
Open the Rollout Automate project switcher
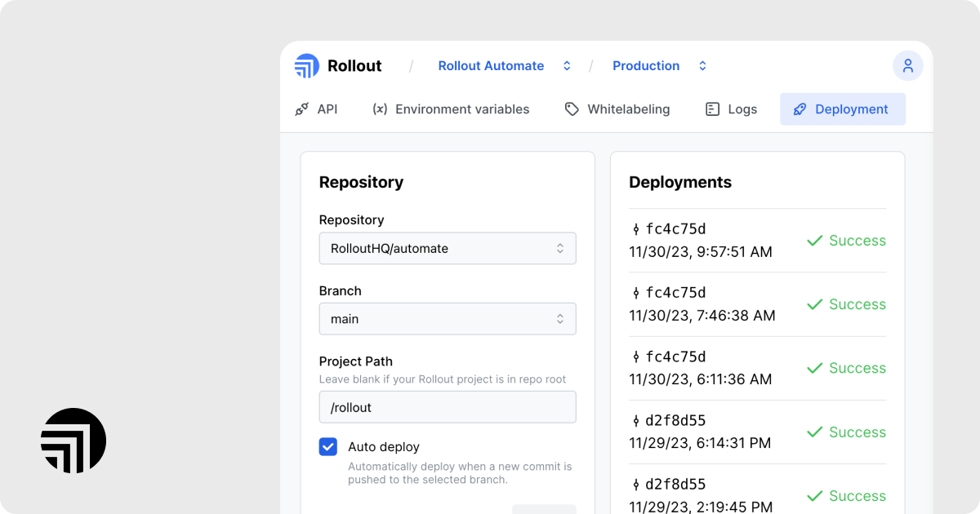coord(505,66)
